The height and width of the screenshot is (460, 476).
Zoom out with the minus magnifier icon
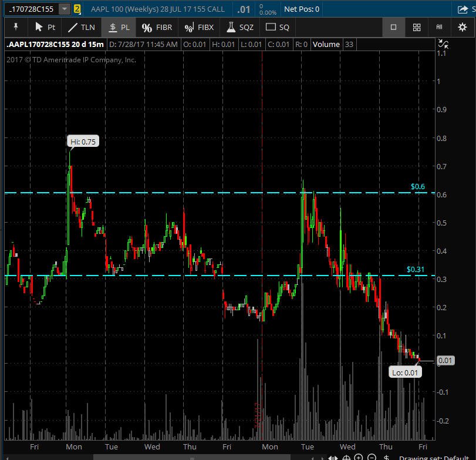(x=372, y=457)
